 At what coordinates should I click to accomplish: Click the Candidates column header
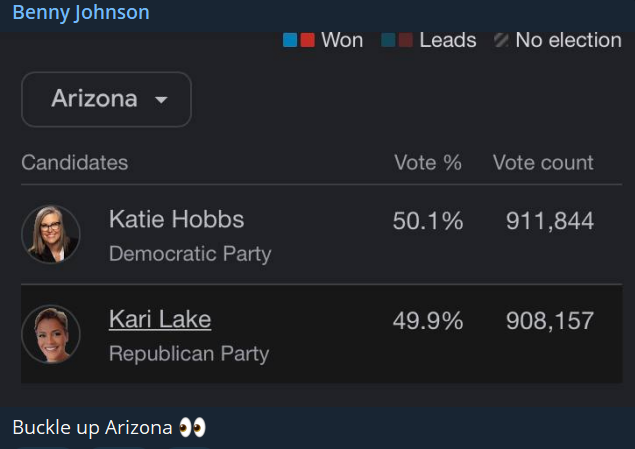[x=74, y=162]
